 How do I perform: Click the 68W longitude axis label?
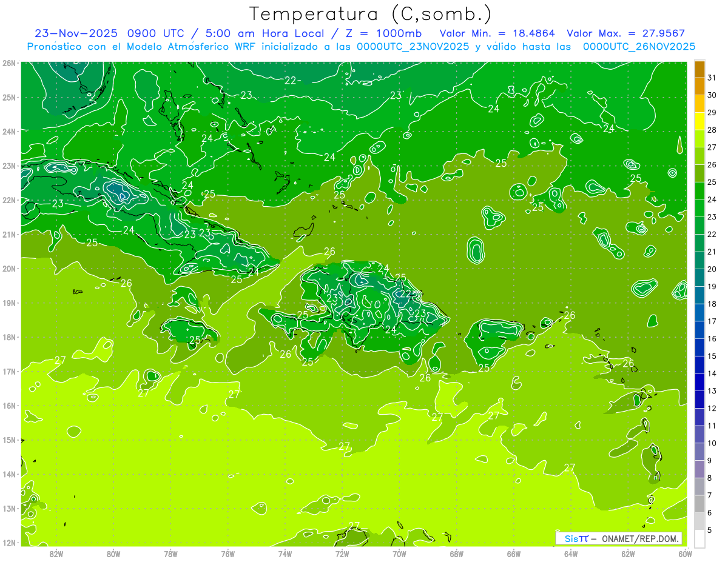[x=457, y=554]
